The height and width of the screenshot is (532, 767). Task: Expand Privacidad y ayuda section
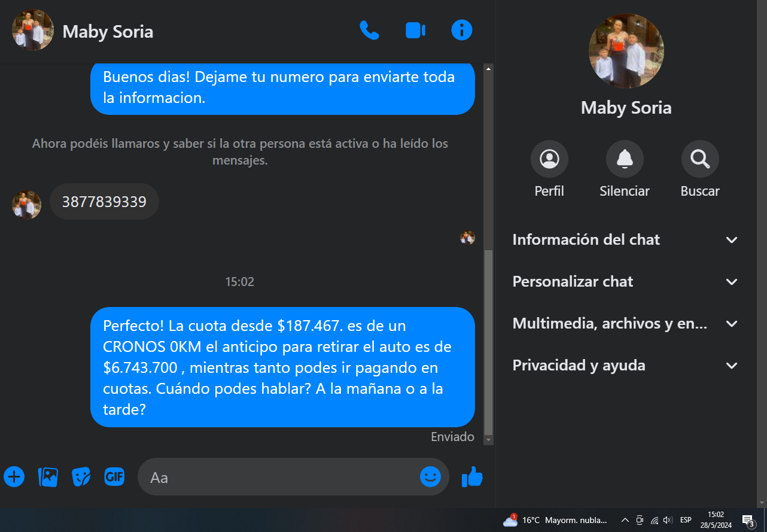(x=626, y=366)
